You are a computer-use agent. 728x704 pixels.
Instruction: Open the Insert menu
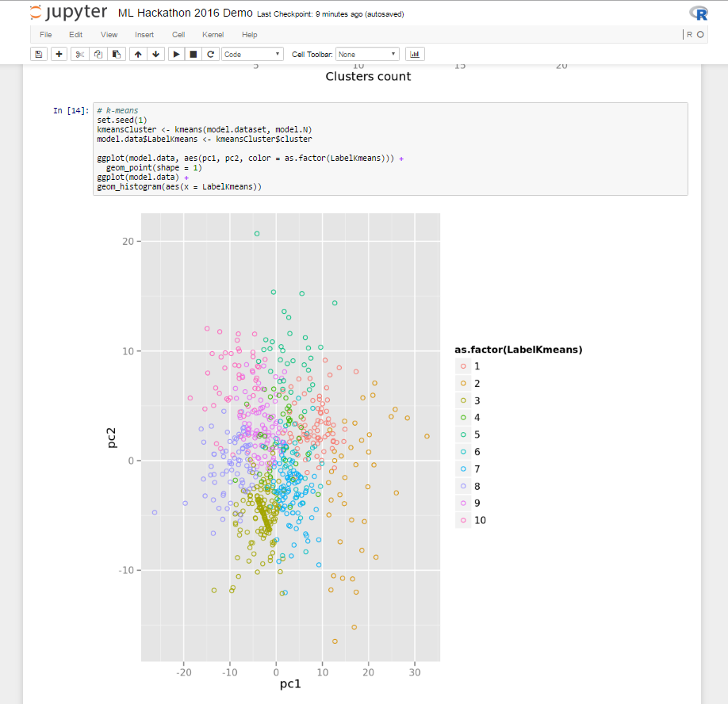144,35
